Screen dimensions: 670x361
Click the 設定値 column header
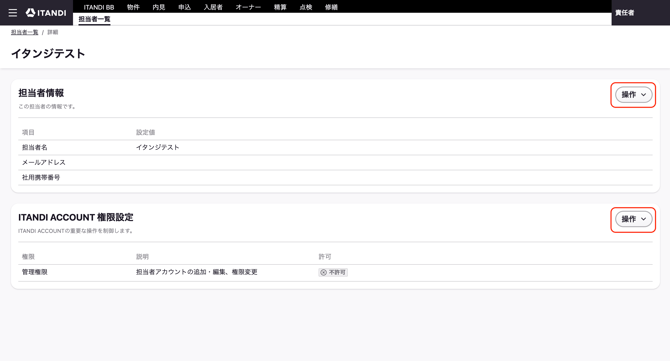pos(145,132)
